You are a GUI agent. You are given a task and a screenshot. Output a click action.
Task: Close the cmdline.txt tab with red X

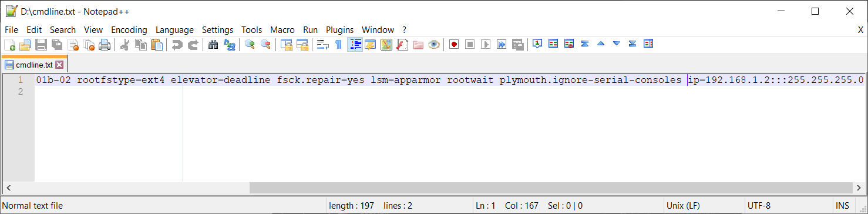(x=59, y=65)
